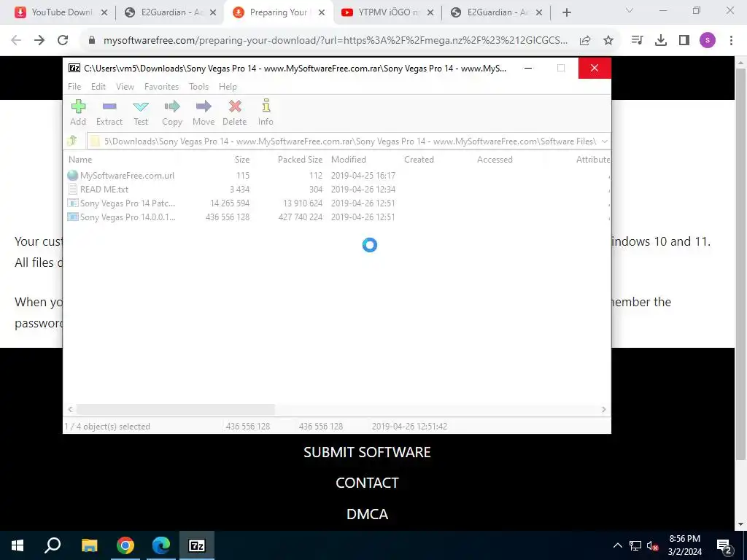
Task: Open Microsoft Edge from the taskbar
Action: pyautogui.click(x=161, y=545)
